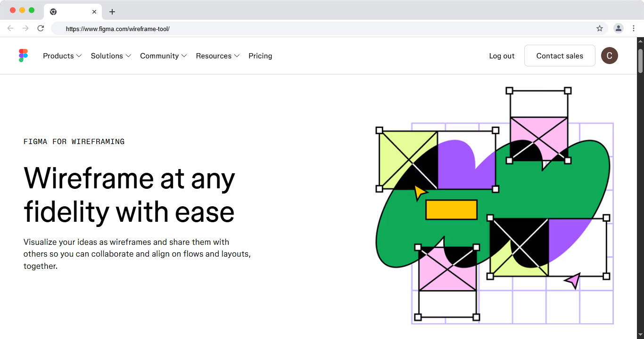Open the Pricing page

(260, 56)
